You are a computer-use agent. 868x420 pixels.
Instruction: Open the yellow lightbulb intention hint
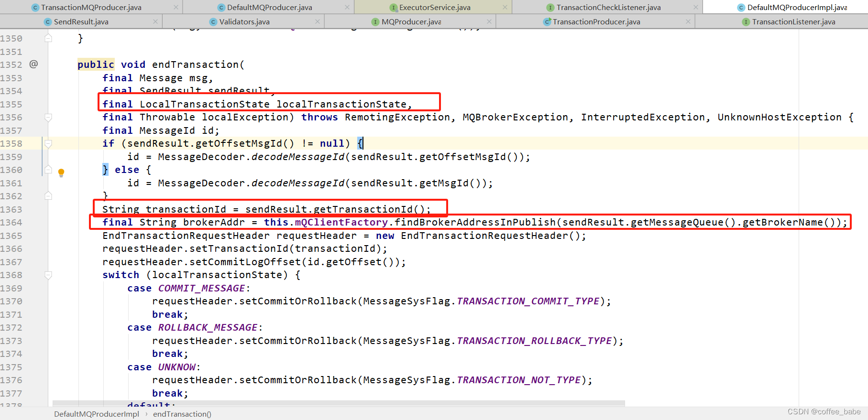(x=61, y=172)
